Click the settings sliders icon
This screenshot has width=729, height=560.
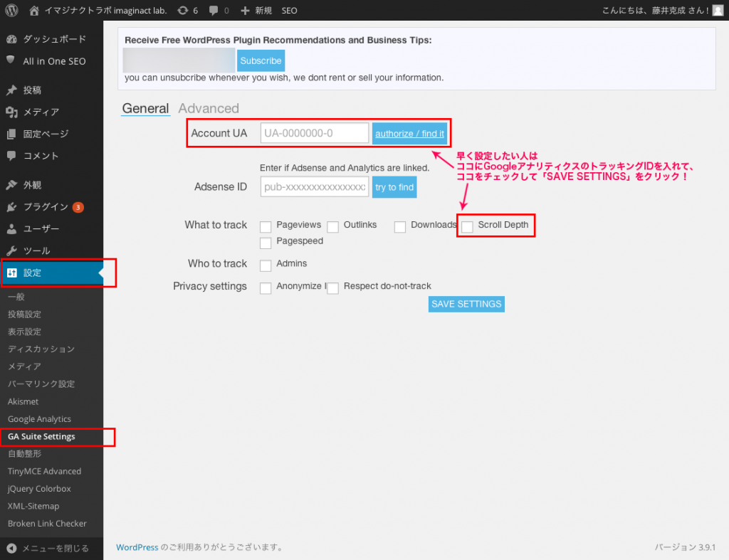click(x=12, y=273)
